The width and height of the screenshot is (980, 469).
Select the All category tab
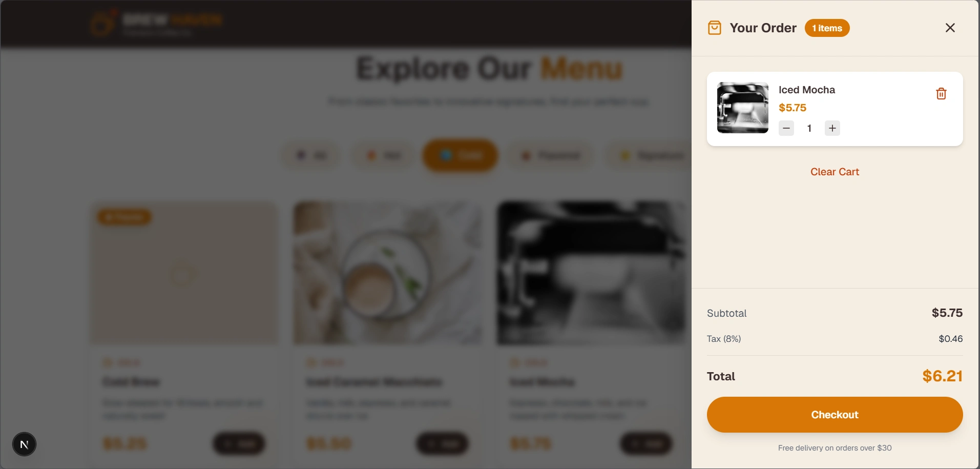311,155
